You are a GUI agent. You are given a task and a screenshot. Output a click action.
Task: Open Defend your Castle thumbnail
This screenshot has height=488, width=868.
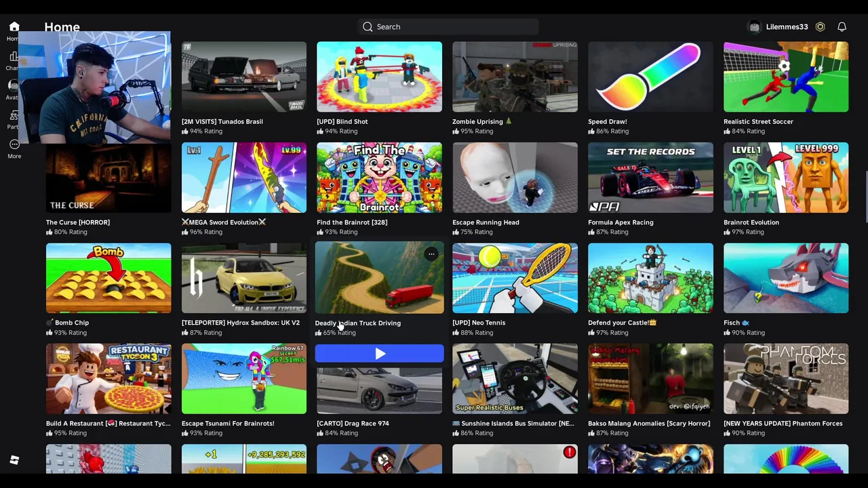[650, 279]
